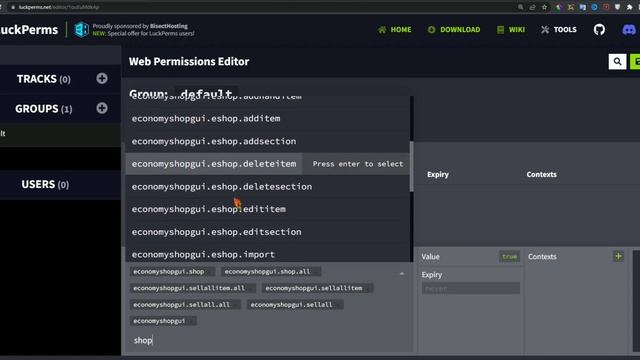Click the blue circular extension icon

pyautogui.click(x=594, y=7)
